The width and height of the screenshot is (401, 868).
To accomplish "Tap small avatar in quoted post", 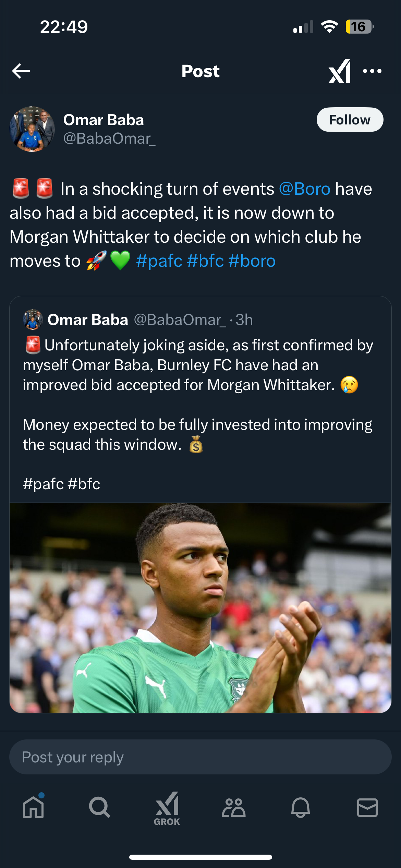I will point(33,320).
